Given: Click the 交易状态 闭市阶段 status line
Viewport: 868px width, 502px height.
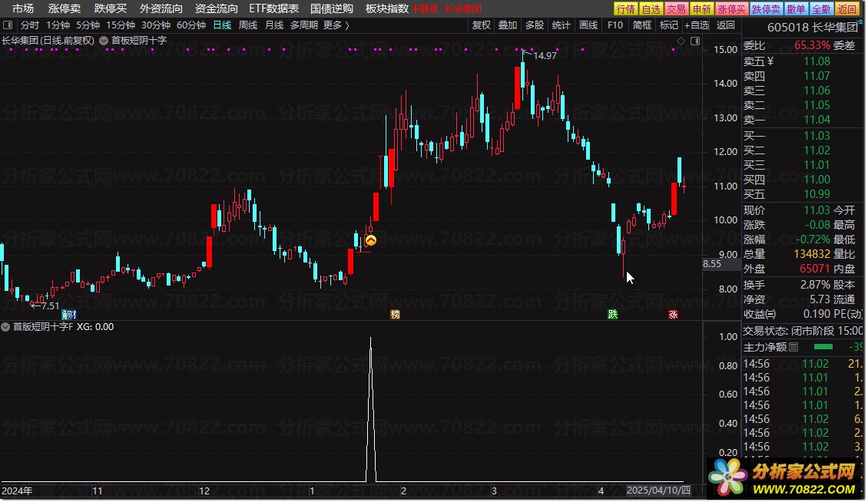Looking at the screenshot, I should click(802, 330).
